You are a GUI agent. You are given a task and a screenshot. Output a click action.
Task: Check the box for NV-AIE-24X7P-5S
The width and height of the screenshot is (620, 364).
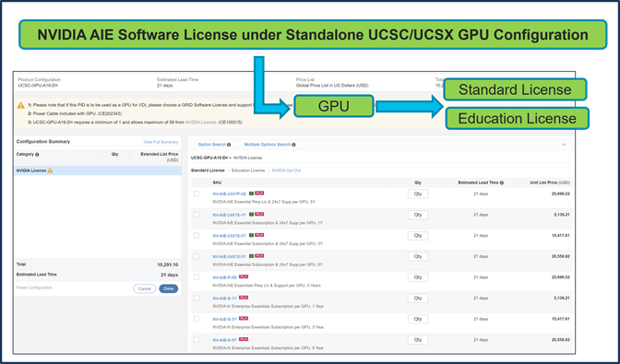197,194
